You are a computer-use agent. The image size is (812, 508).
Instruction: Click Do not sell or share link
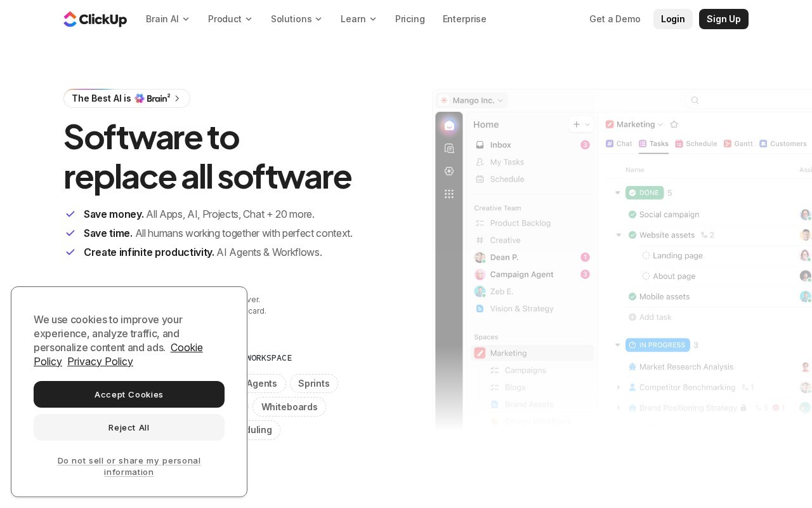[x=129, y=466]
